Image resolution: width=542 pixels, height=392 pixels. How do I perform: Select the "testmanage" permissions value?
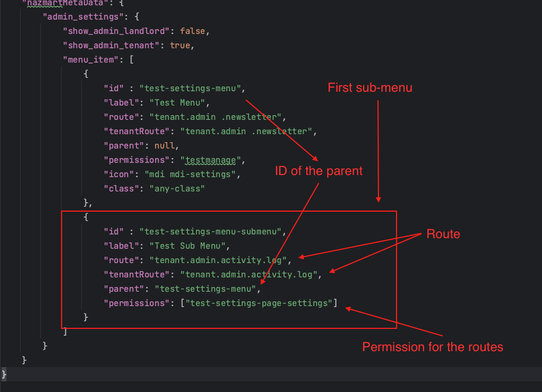coord(210,160)
